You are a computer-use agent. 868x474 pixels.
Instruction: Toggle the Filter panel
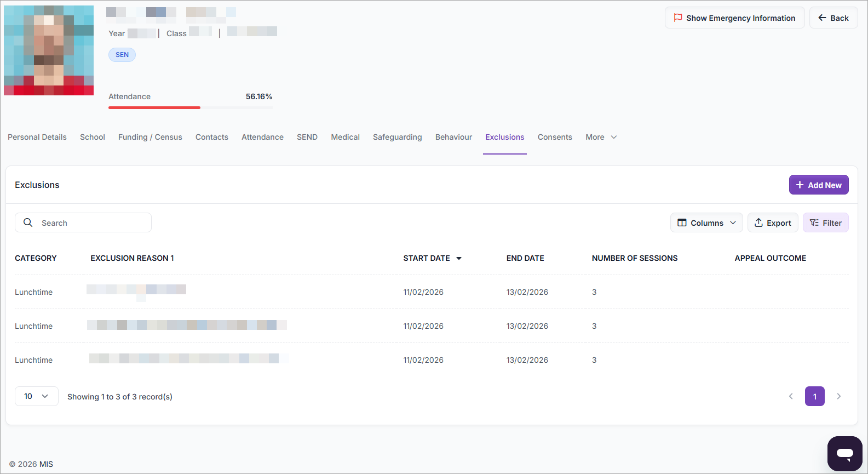(x=825, y=222)
